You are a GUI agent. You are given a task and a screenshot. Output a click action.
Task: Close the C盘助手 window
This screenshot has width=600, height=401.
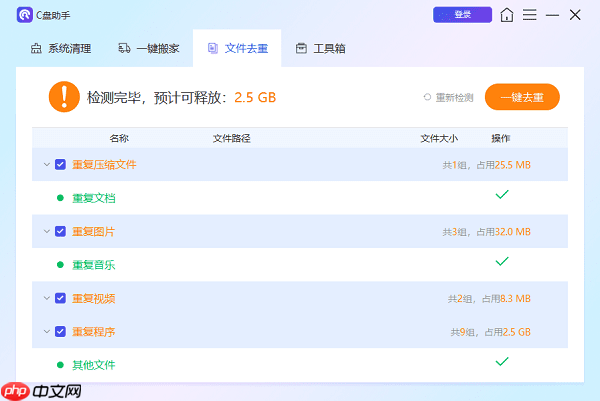[575, 15]
